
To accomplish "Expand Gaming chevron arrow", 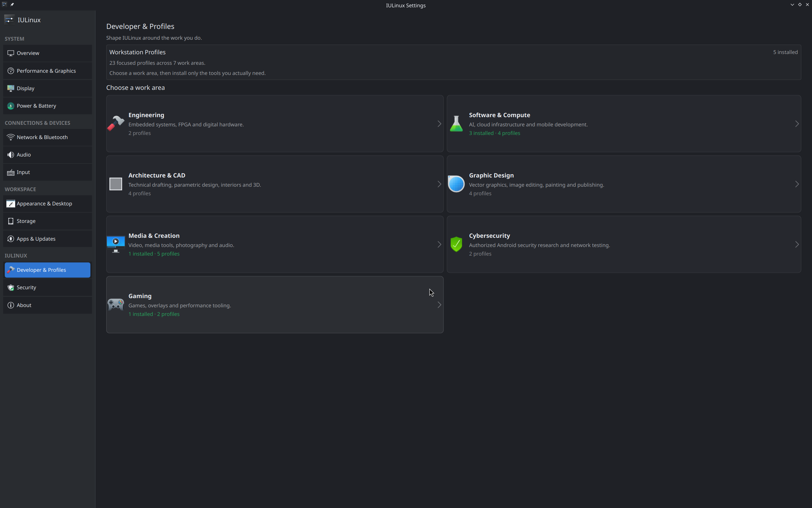I will tap(439, 305).
